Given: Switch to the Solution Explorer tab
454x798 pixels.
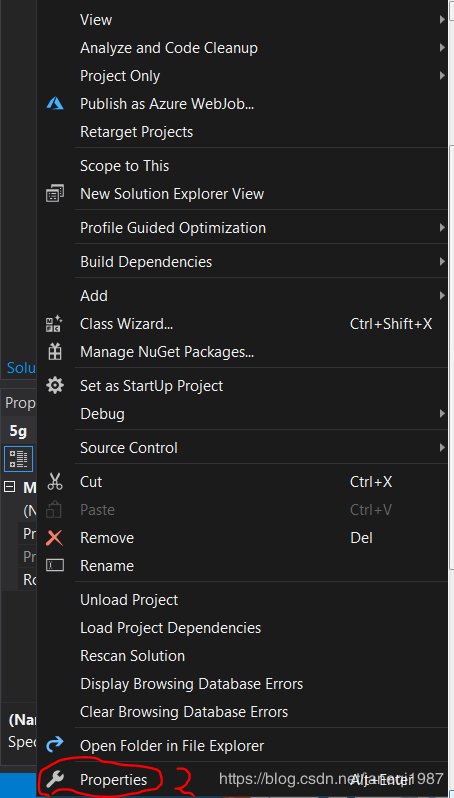Looking at the screenshot, I should 21,367.
